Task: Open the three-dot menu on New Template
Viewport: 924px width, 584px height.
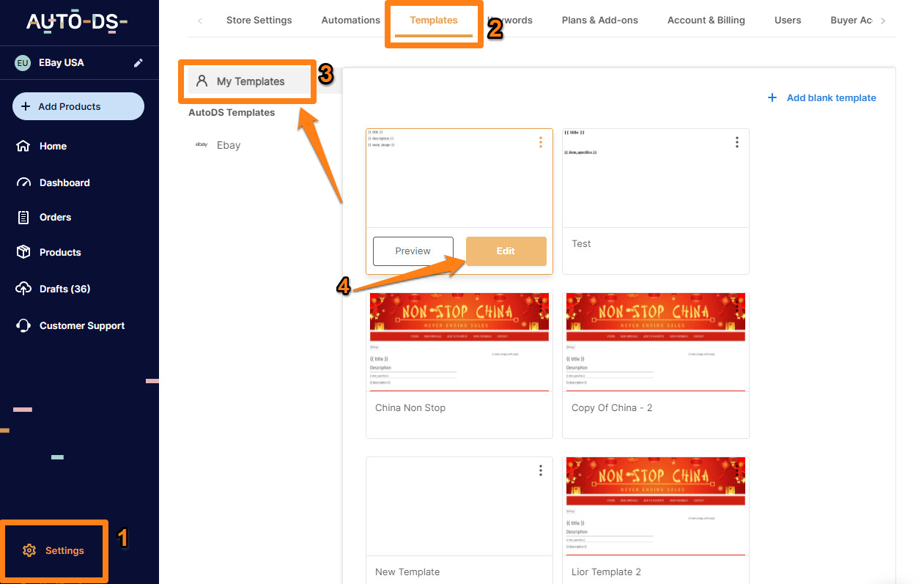Action: pyautogui.click(x=541, y=470)
